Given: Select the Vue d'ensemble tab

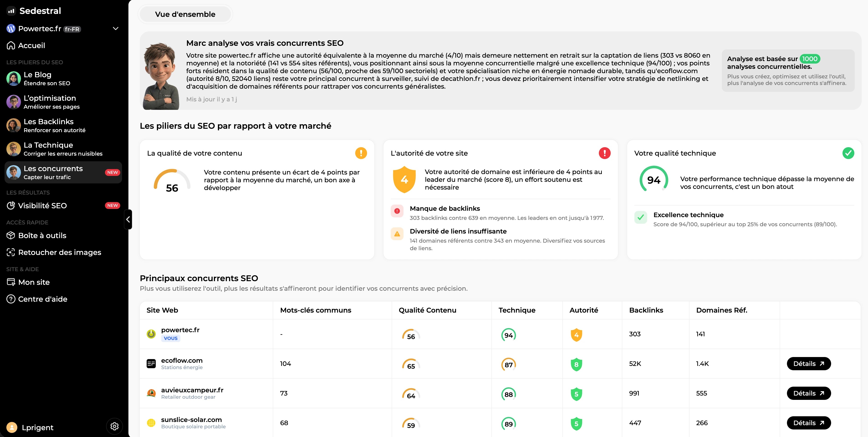Looking at the screenshot, I should (x=185, y=14).
